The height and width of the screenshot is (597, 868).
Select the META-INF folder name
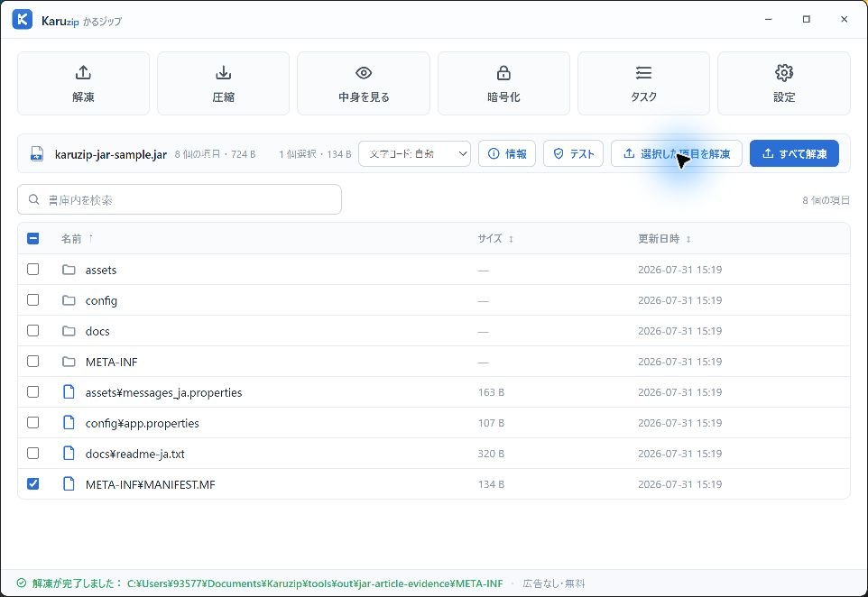tap(111, 362)
